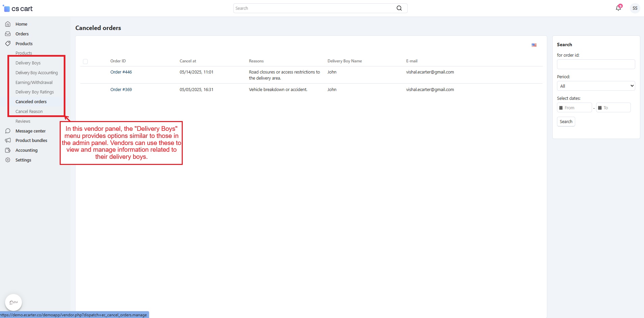
Task: Click the order id input field
Action: click(x=595, y=64)
